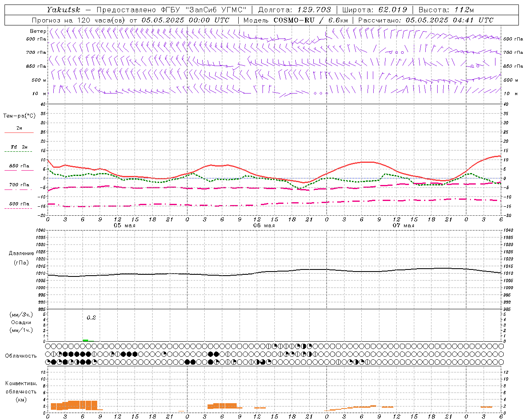The image size is (525, 420).
Task: Click the "Давление" pressure panel label
Action: 21,253
